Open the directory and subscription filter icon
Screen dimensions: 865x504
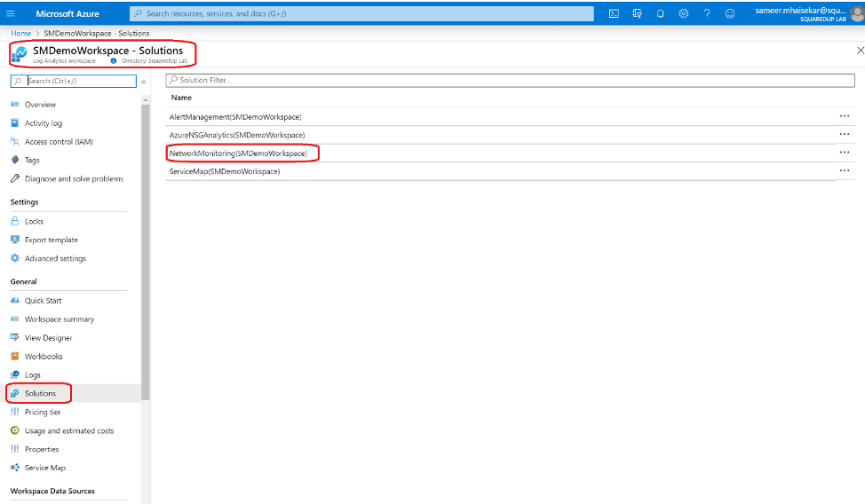tap(637, 13)
